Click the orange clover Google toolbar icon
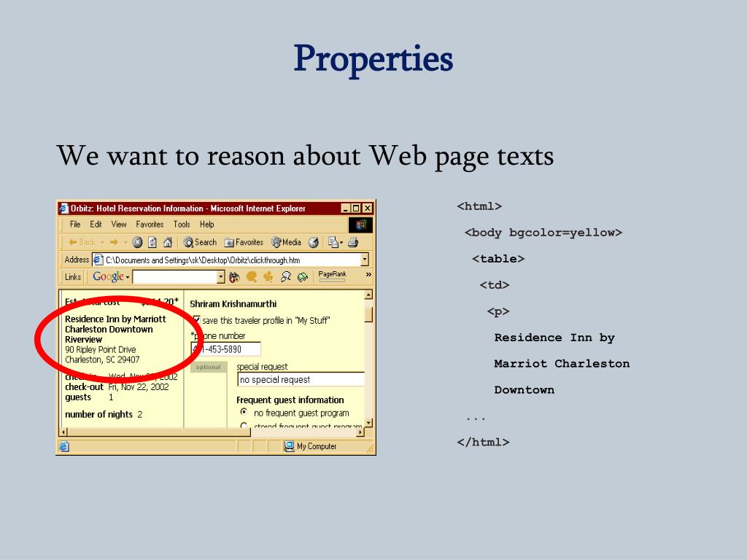Image resolution: width=747 pixels, height=560 pixels. pos(268,277)
